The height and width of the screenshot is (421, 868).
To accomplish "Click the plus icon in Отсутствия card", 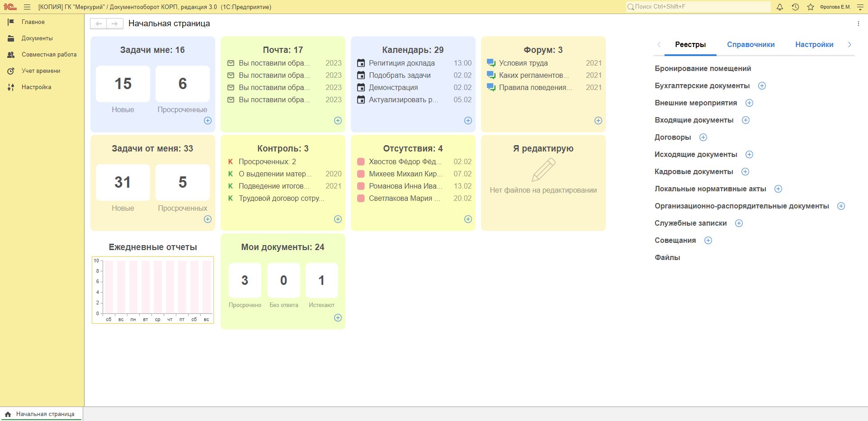I will [468, 219].
